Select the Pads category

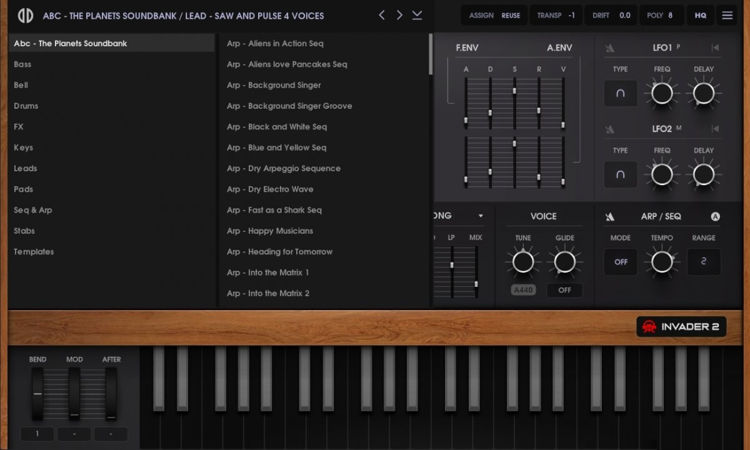click(x=24, y=189)
